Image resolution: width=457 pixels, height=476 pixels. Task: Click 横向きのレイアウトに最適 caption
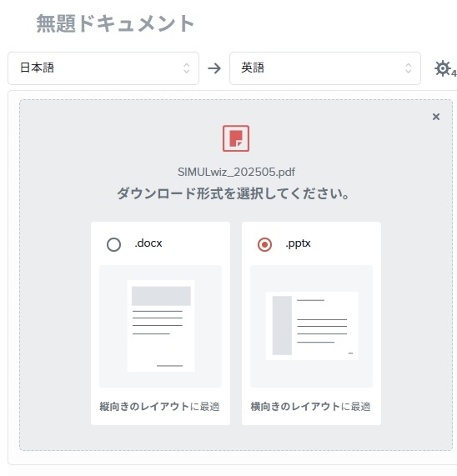(x=310, y=407)
